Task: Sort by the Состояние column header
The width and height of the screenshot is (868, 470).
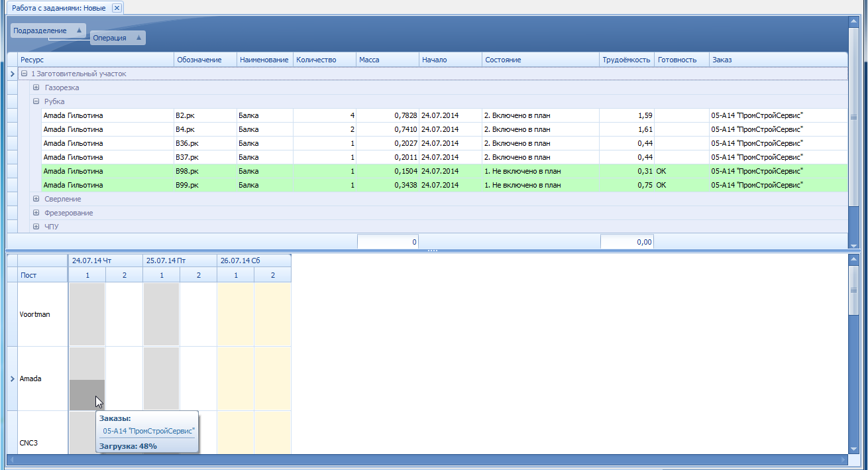Action: 541,60
